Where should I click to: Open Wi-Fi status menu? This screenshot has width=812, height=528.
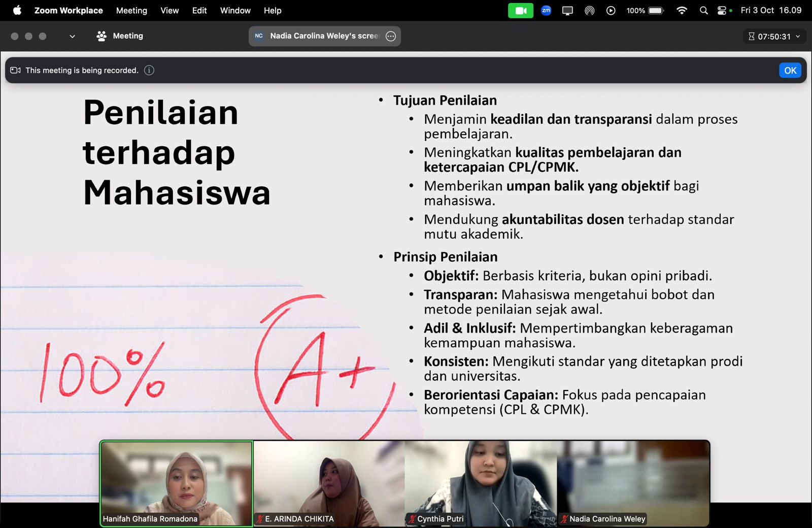[682, 11]
